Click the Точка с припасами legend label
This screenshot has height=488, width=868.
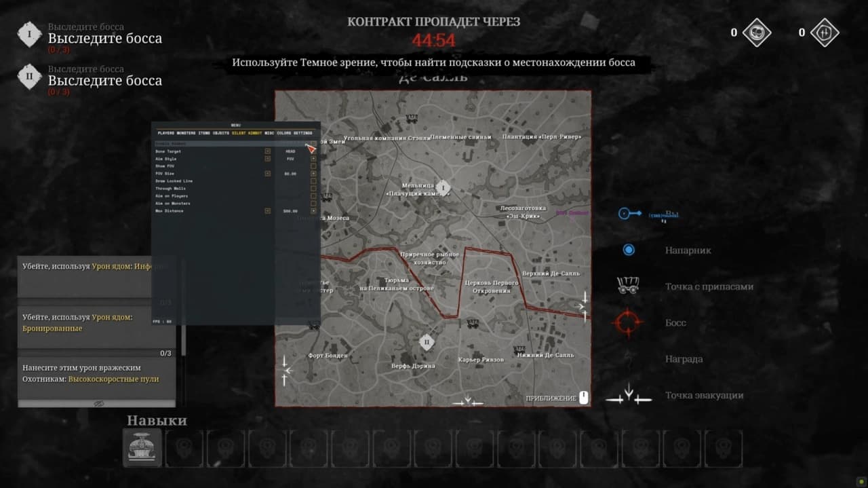click(x=709, y=286)
